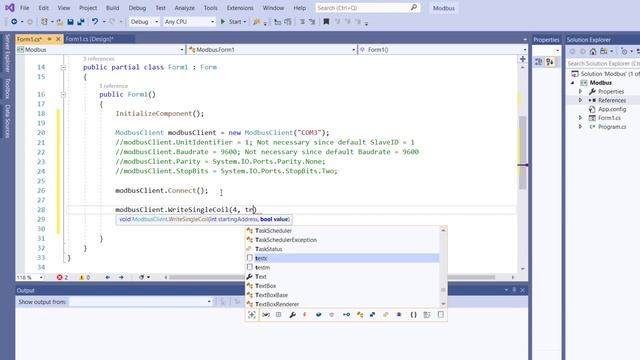Screen dimensions: 640x360
Task: Open the Extensions menu
Action: click(x=240, y=8)
